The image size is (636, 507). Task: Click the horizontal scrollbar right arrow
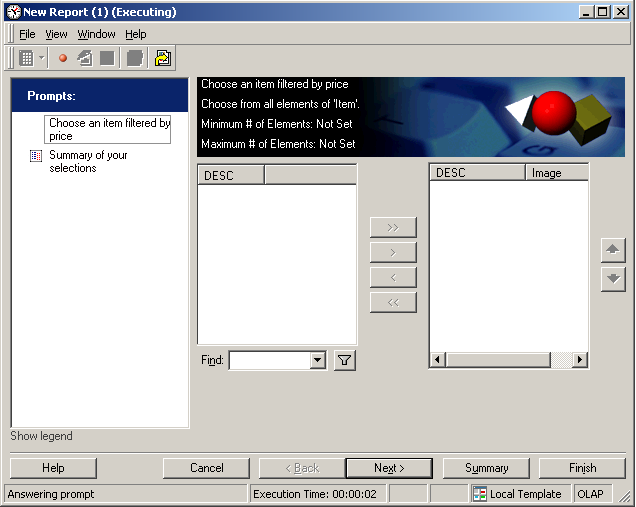[x=580, y=359]
